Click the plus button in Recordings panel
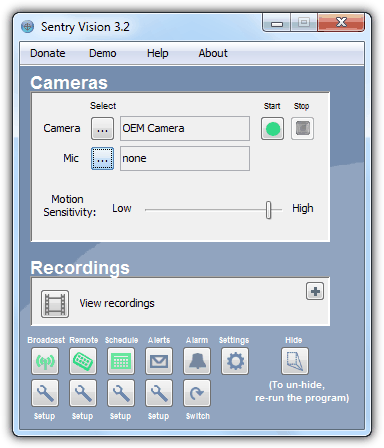 tap(315, 292)
